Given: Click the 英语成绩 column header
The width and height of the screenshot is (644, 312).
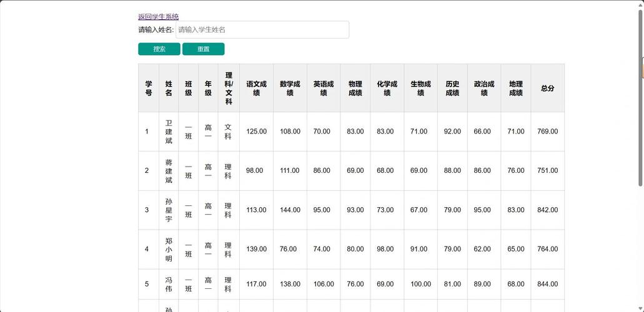Looking at the screenshot, I should pyautogui.click(x=324, y=88).
